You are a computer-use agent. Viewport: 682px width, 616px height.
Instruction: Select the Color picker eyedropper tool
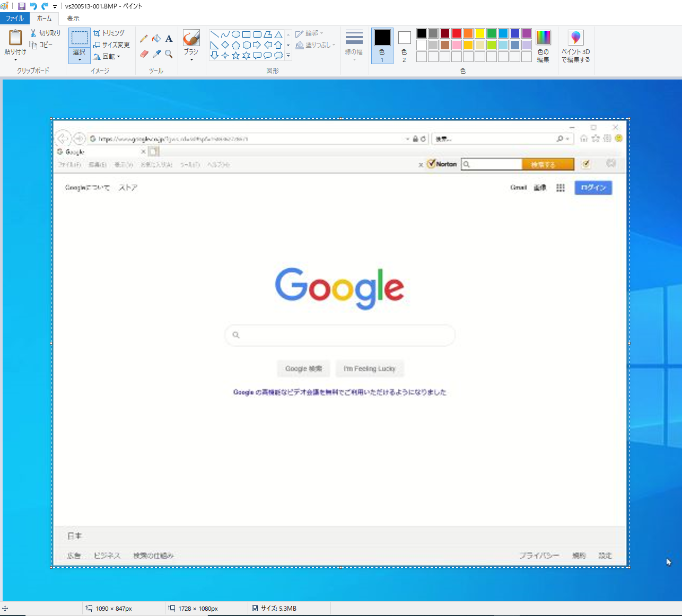point(156,54)
